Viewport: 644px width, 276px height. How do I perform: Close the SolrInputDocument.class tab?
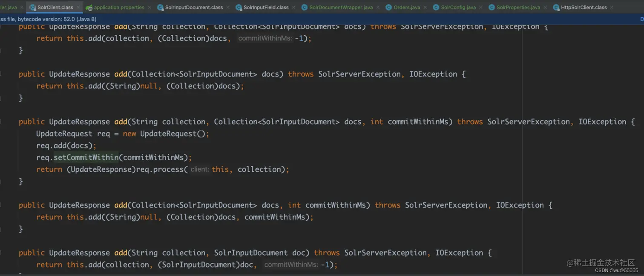click(x=228, y=7)
